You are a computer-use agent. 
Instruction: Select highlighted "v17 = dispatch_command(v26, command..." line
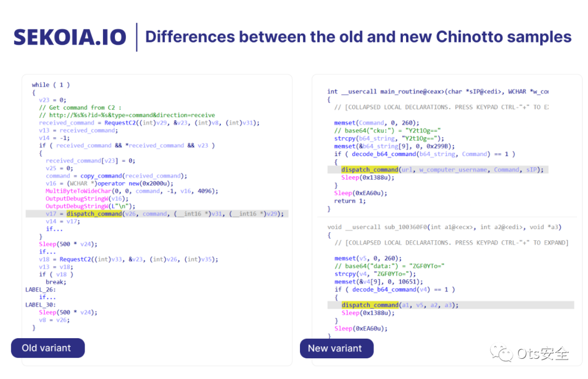tap(157, 214)
